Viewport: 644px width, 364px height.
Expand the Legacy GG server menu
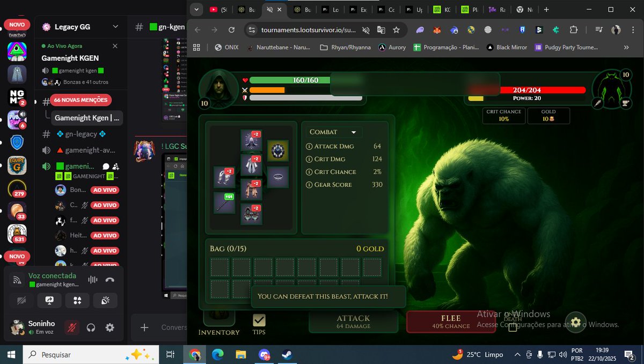(115, 26)
